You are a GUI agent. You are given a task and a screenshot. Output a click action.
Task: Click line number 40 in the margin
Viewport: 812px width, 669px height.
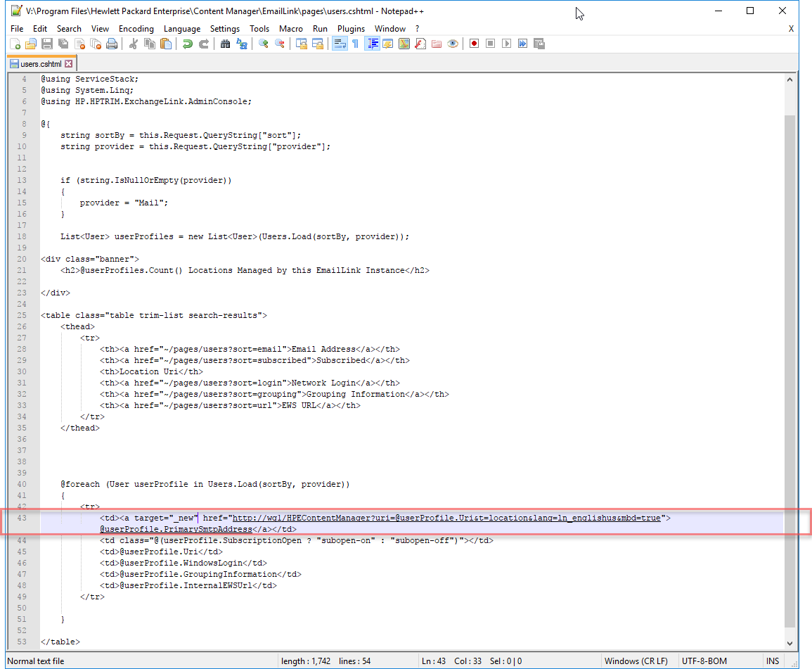pos(22,484)
